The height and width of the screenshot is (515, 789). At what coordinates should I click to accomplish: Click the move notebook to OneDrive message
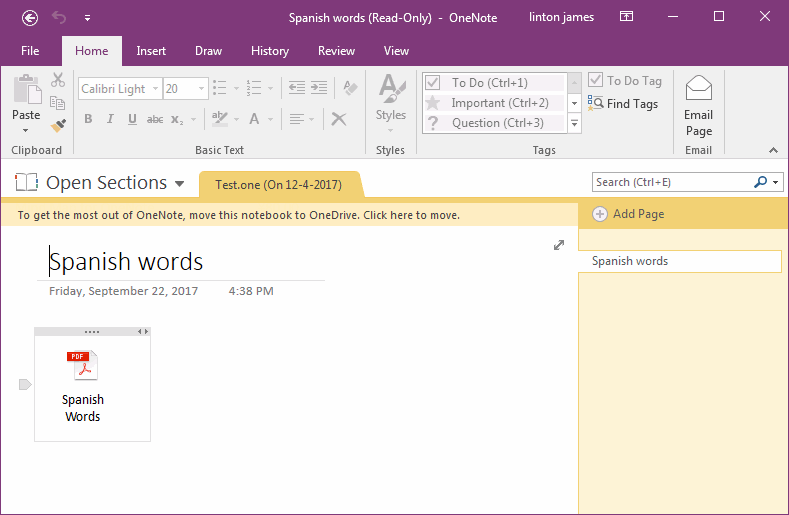pos(239,215)
